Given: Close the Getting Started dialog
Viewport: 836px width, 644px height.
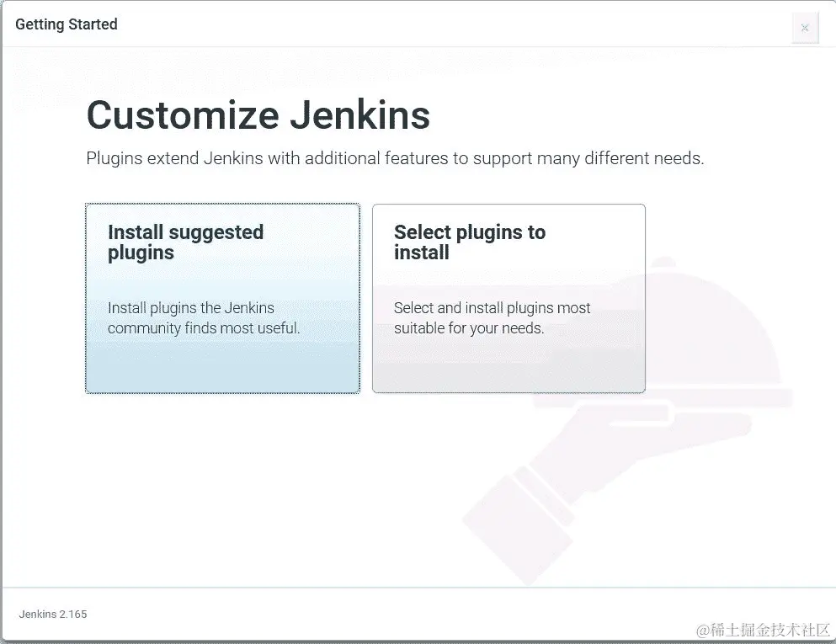Looking at the screenshot, I should [805, 28].
